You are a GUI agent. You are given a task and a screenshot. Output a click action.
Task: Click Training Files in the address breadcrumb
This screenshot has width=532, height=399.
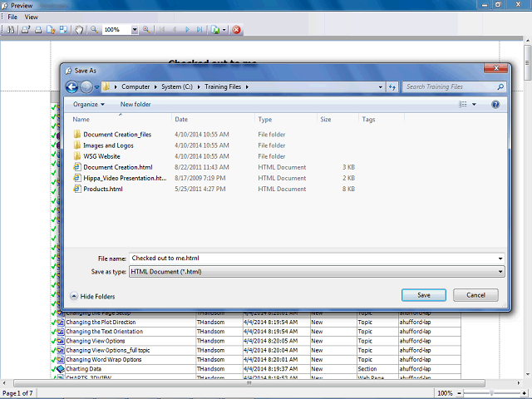(223, 86)
